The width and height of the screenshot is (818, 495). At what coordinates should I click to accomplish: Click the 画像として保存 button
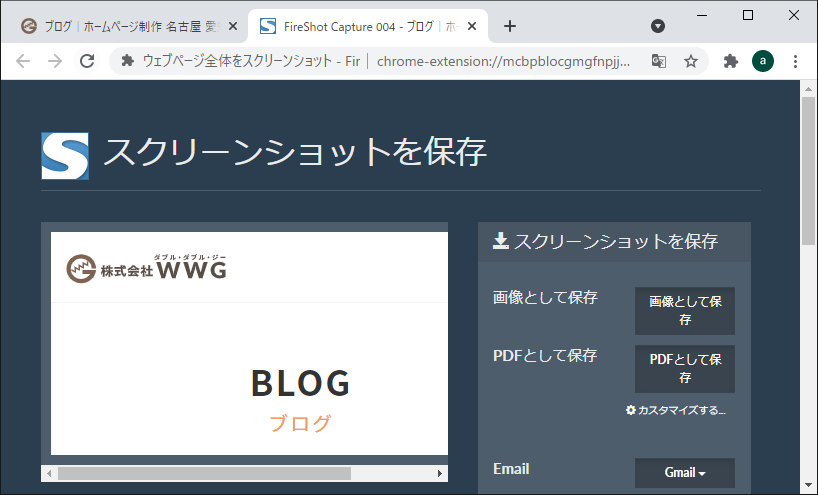pyautogui.click(x=685, y=311)
